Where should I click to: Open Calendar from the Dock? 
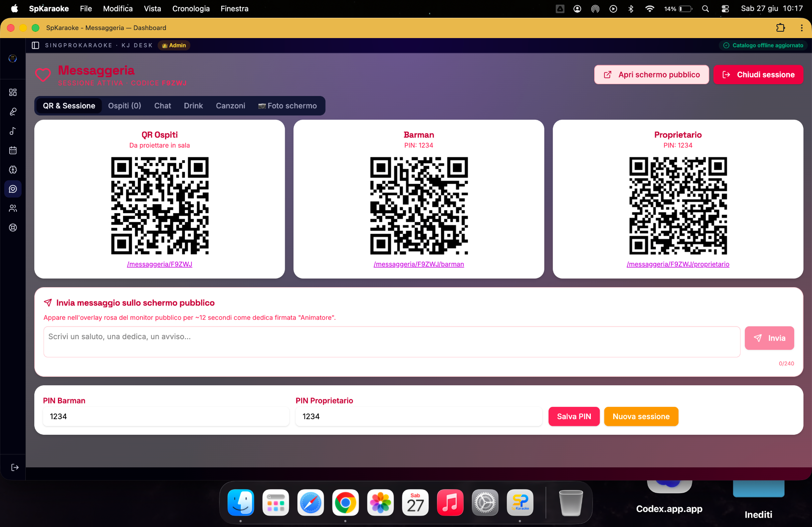coord(415,503)
